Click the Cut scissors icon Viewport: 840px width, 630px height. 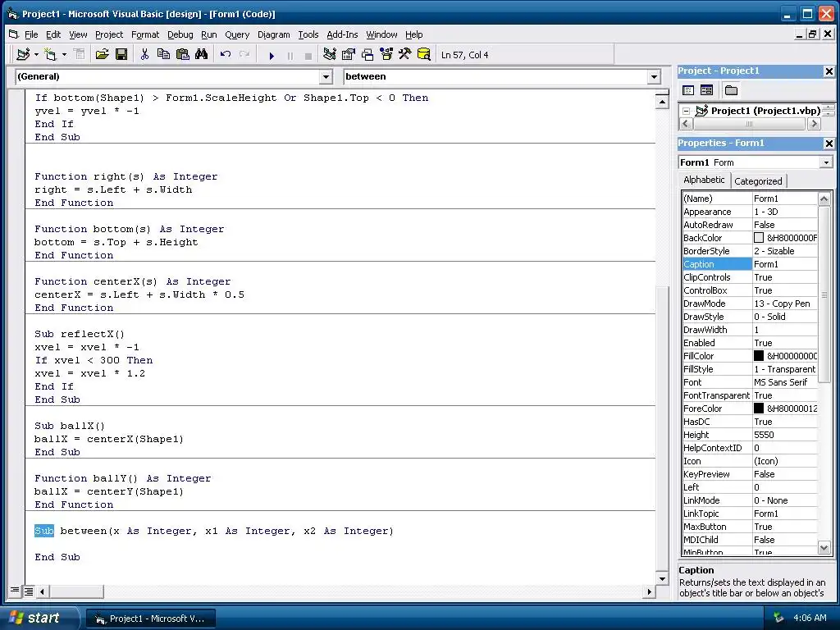[x=144, y=54]
